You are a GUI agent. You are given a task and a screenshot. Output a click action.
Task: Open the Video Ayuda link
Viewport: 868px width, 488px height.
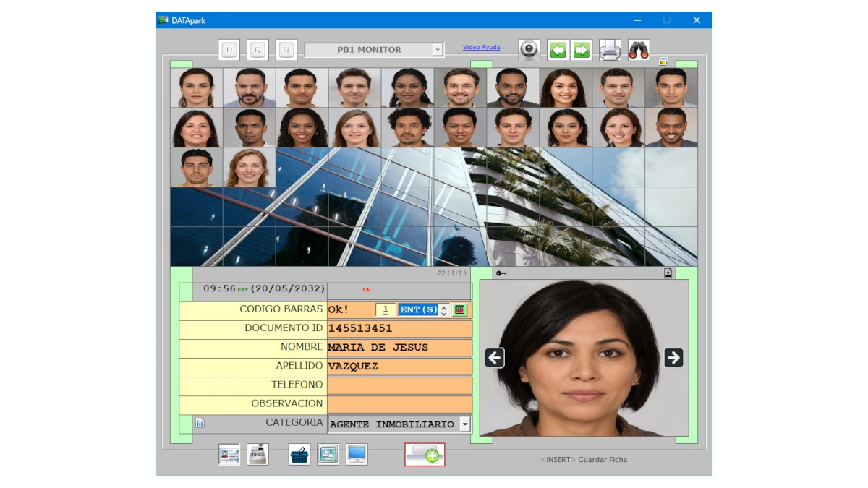[x=481, y=47]
